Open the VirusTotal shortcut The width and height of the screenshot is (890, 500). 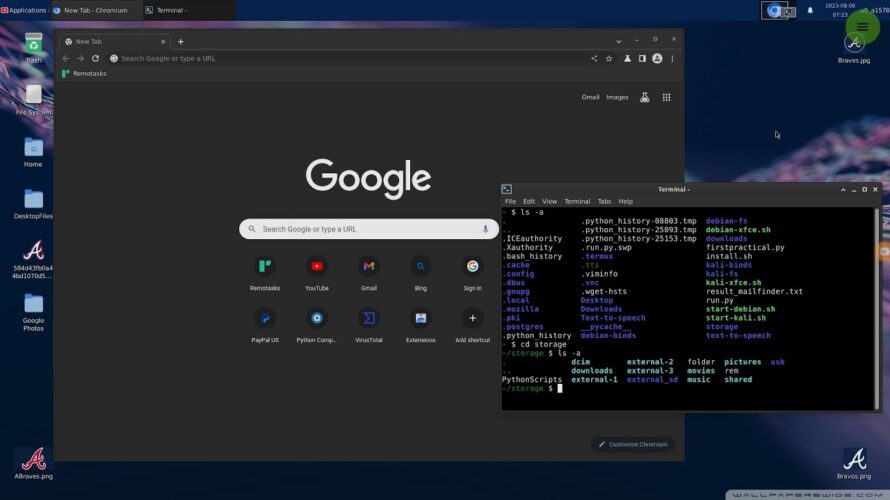369,318
